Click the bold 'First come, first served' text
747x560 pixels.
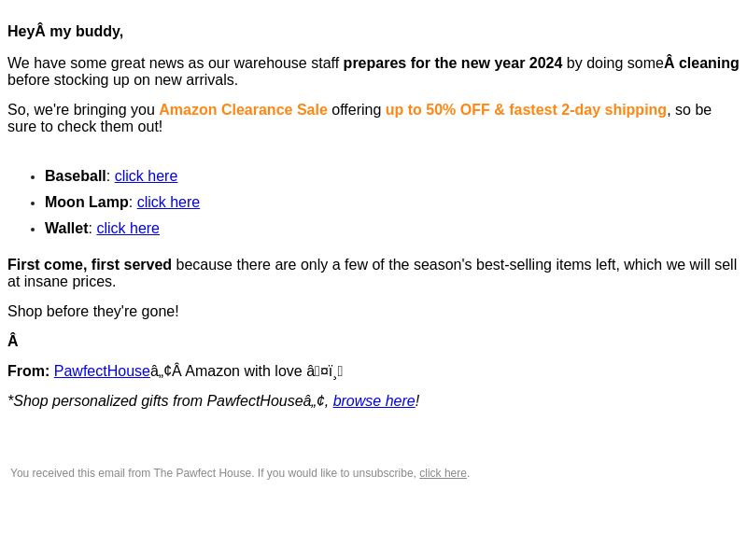coord(90,265)
